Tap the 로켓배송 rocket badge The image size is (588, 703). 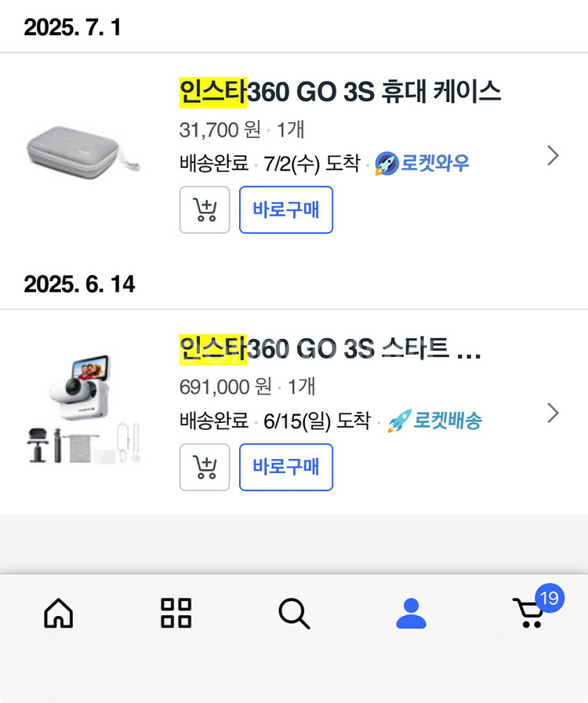(435, 421)
